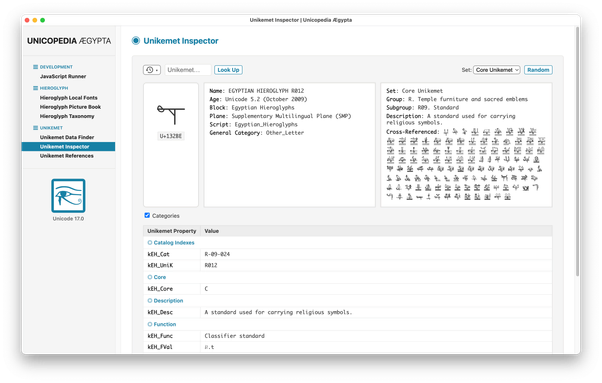
Task: Click the first cross-referenced hieroglyph after the label
Action: pyautogui.click(x=446, y=132)
